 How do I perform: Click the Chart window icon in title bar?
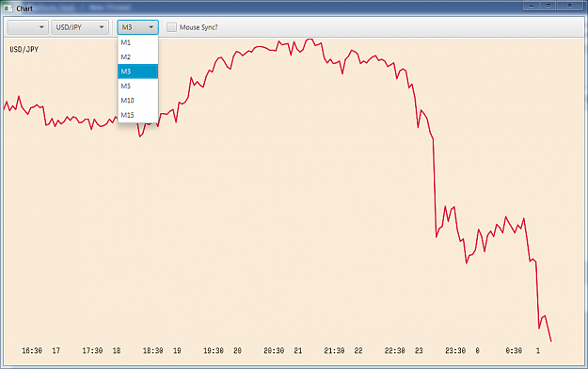point(8,8)
